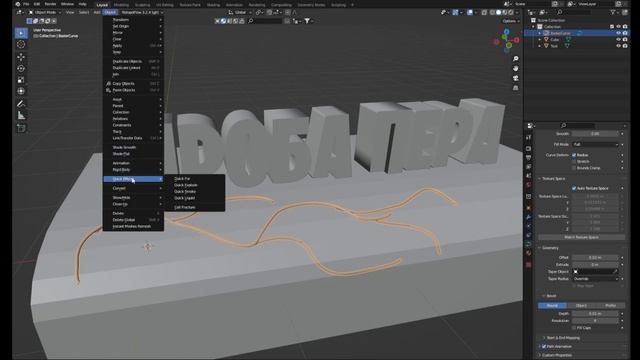Select the Transform tool

click(21, 91)
